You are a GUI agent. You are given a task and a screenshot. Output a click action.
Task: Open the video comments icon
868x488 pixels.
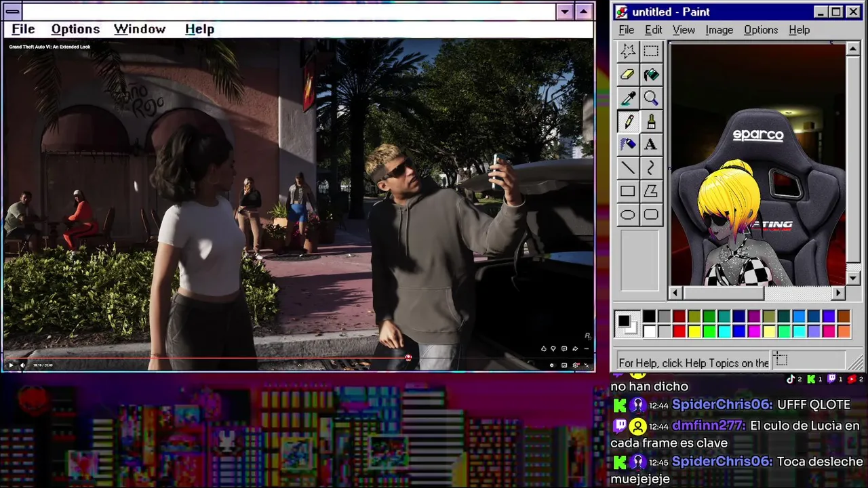coord(564,349)
